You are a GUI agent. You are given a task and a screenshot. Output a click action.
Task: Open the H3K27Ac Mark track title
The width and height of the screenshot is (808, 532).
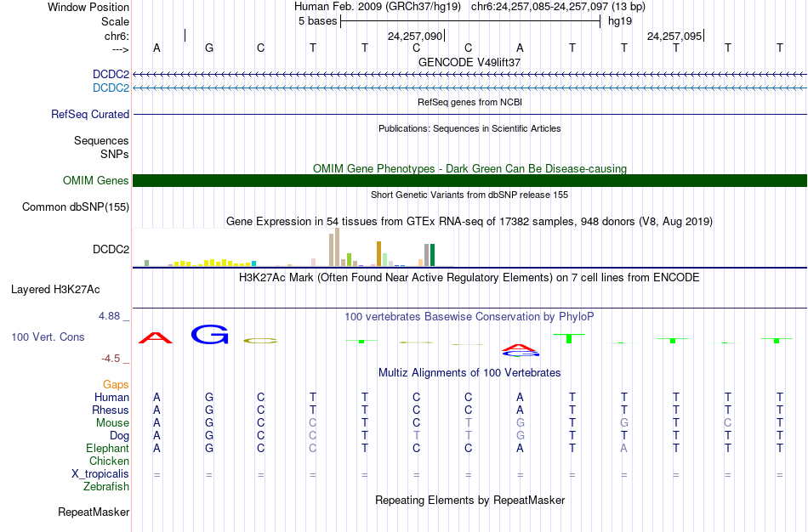coord(469,278)
